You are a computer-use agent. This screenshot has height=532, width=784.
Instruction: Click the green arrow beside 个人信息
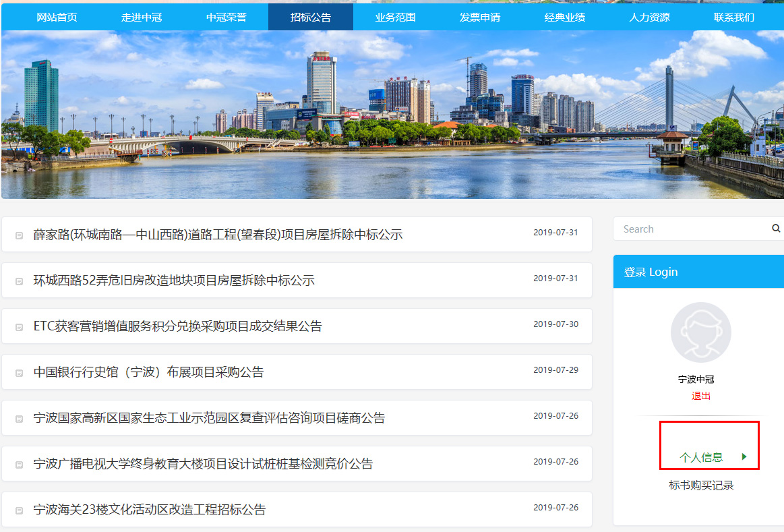click(x=744, y=456)
